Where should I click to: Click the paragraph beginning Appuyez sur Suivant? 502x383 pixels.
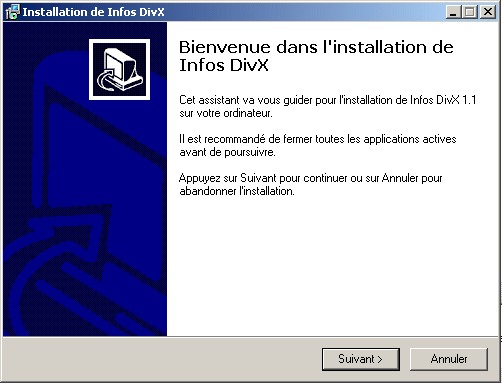[311, 184]
